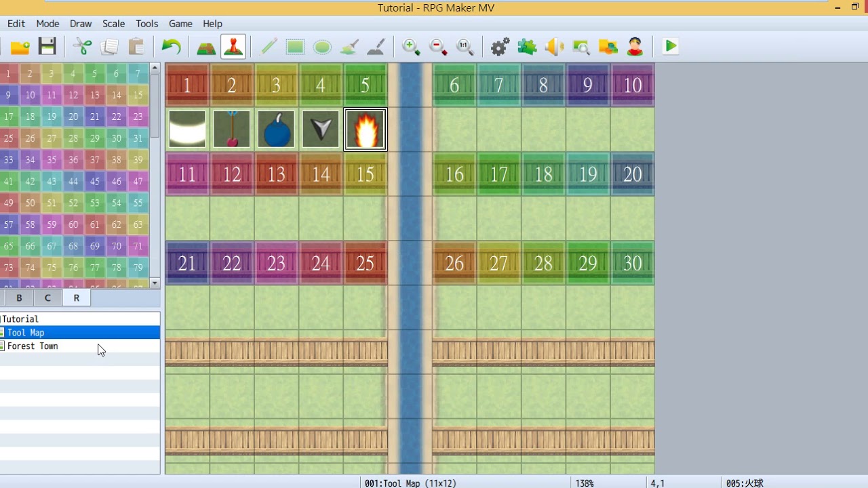Select the blue bomb event on the map
The width and height of the screenshot is (868, 488).
tap(277, 129)
